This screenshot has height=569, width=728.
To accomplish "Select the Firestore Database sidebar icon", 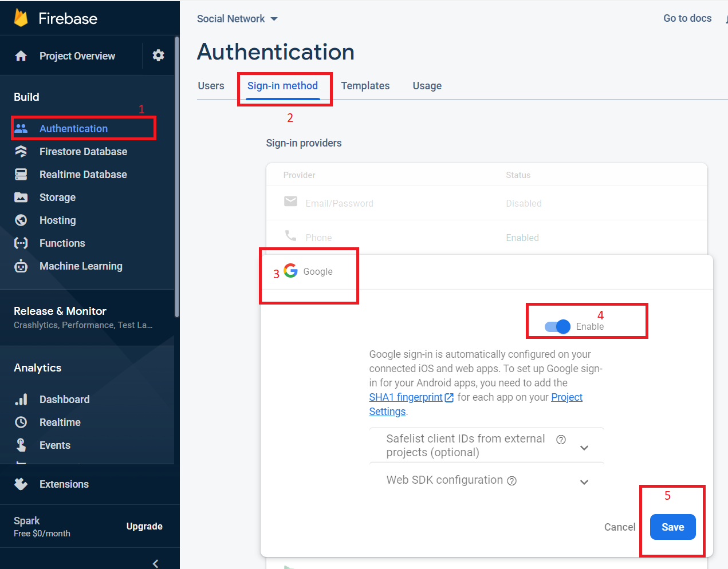I will coord(21,151).
